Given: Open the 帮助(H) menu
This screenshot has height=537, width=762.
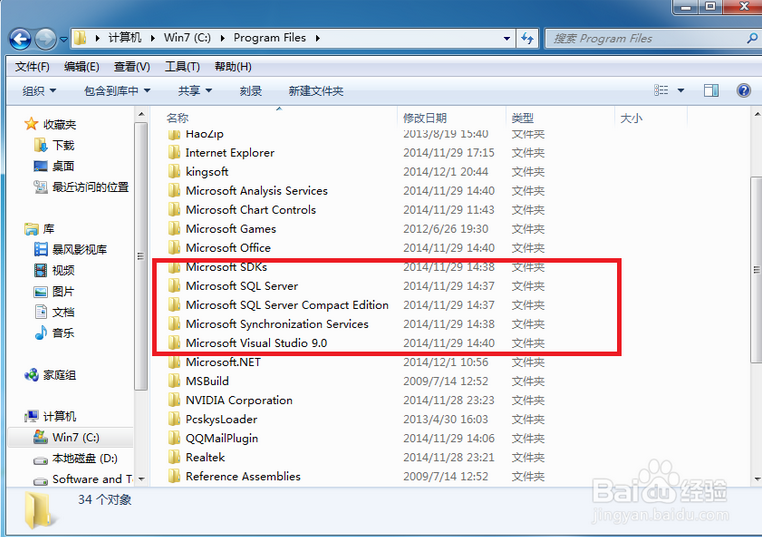Looking at the screenshot, I should pos(233,67).
